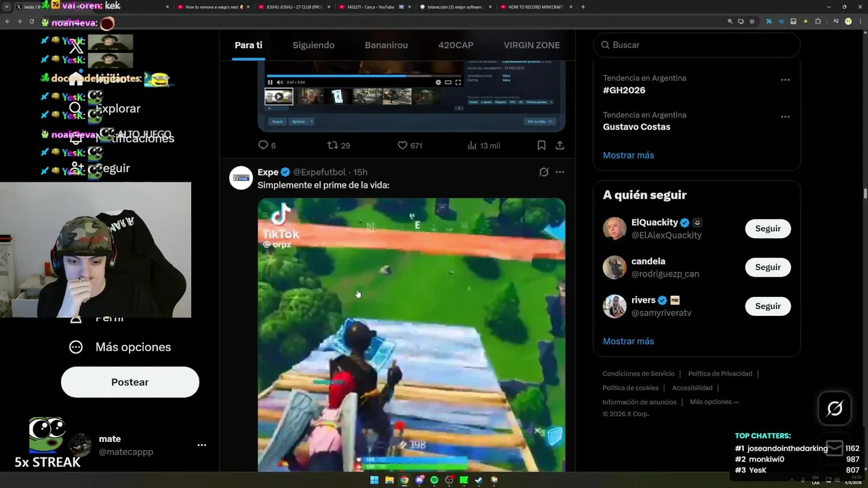This screenshot has height=488, width=868.
Task: Bookmark the tweet above Expe's post
Action: 541,145
